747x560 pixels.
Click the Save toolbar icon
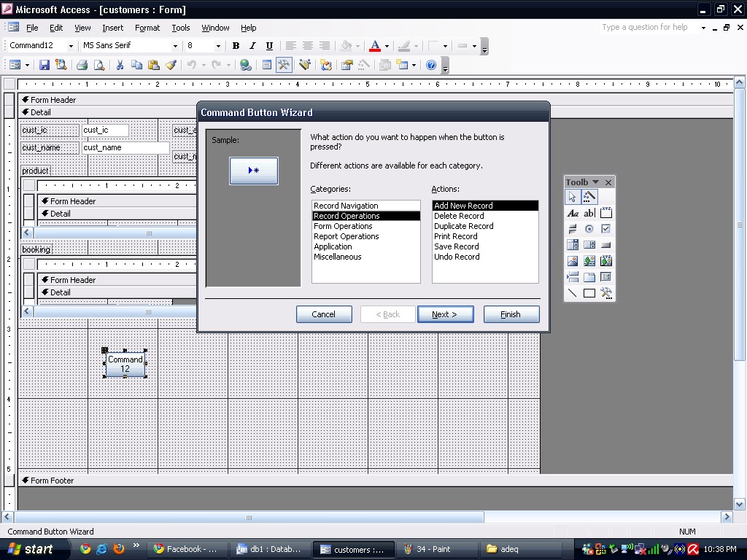click(44, 65)
